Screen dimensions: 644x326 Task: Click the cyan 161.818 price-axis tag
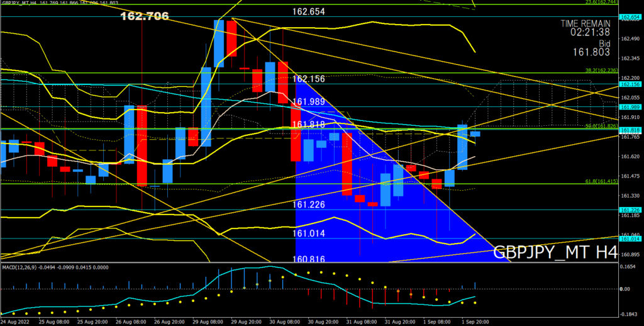(629, 130)
